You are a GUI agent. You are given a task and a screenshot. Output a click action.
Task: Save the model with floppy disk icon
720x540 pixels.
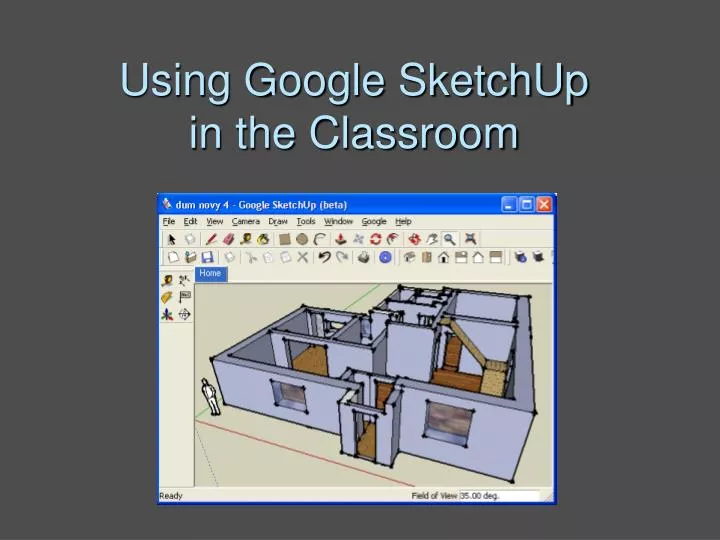(208, 257)
